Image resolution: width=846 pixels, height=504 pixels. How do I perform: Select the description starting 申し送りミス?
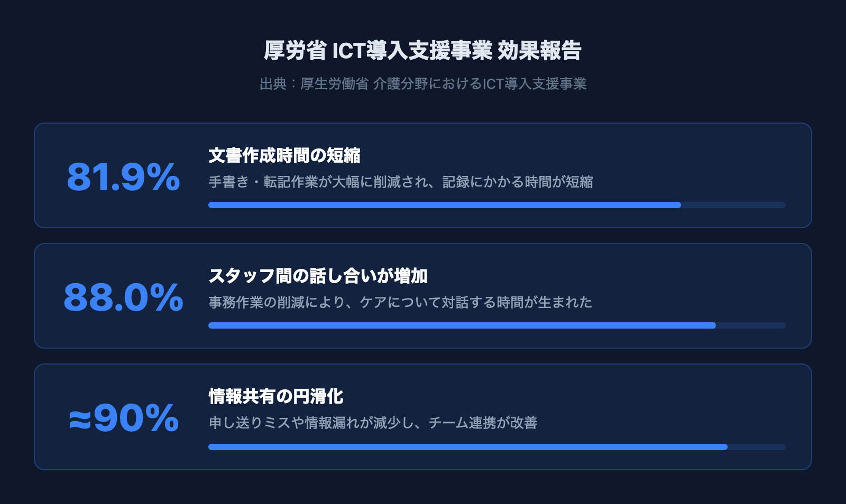(373, 423)
